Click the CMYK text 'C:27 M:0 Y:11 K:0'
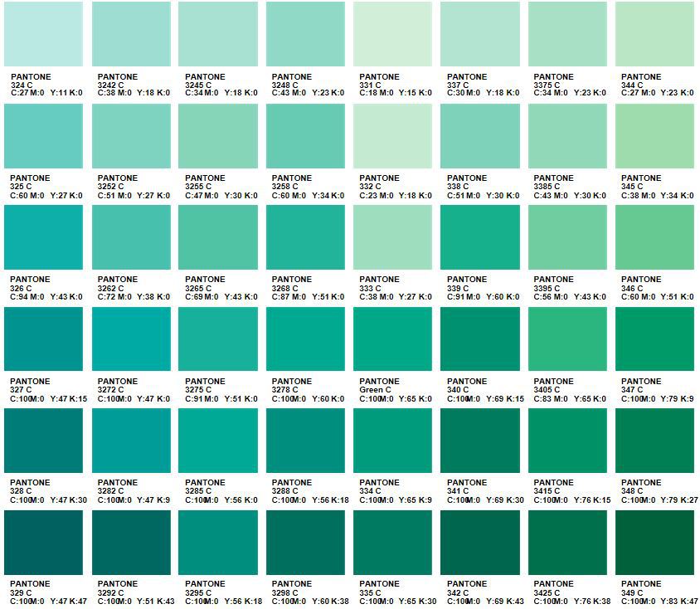This screenshot has width=700, height=609. pos(47,93)
